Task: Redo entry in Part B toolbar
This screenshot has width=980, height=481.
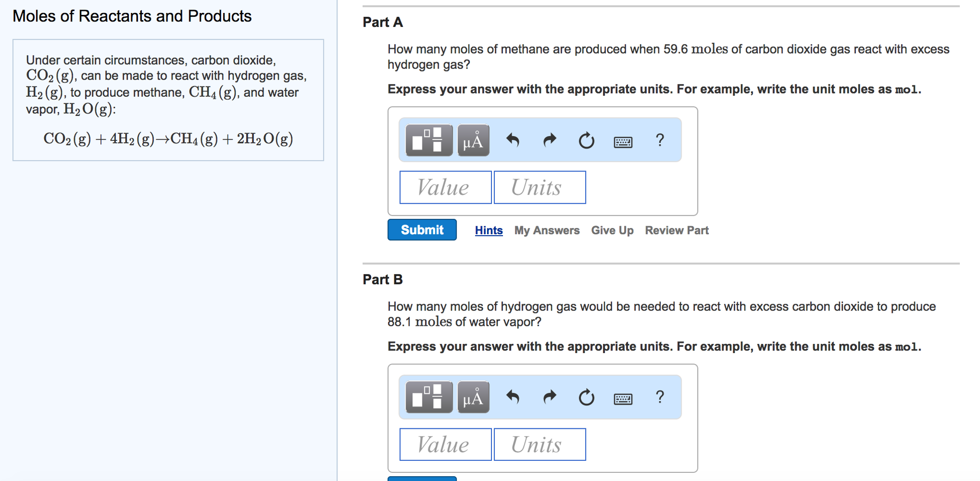Action: click(x=549, y=397)
